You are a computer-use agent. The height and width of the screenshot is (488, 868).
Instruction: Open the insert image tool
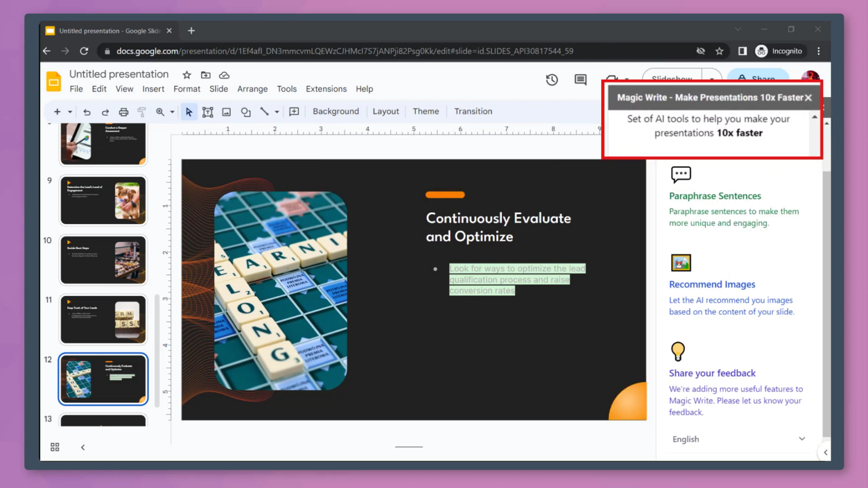[226, 111]
